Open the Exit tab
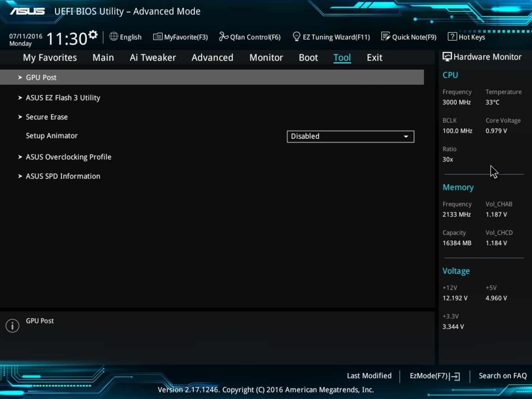This screenshot has width=532, height=399. pyautogui.click(x=374, y=58)
